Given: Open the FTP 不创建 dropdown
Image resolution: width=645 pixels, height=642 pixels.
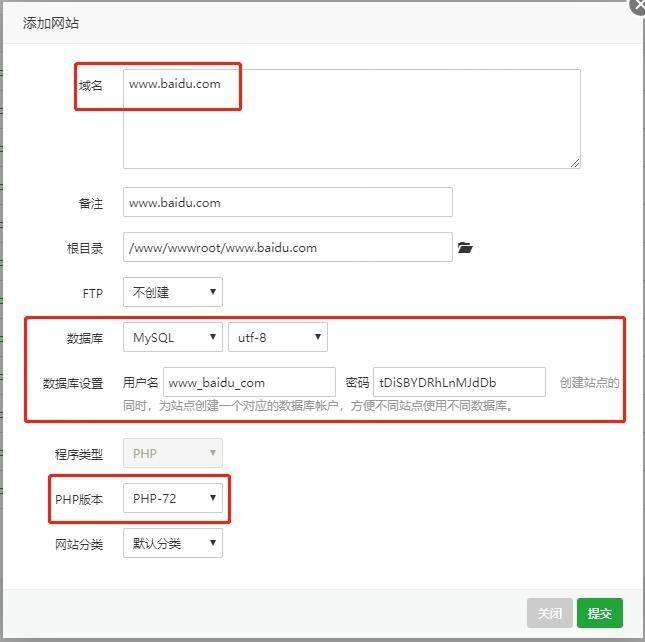Looking at the screenshot, I should pos(172,293).
